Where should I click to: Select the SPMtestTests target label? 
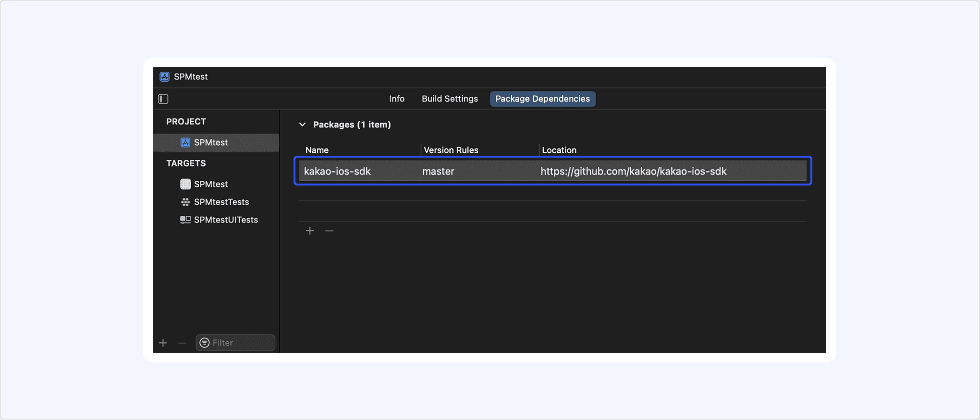coord(221,202)
